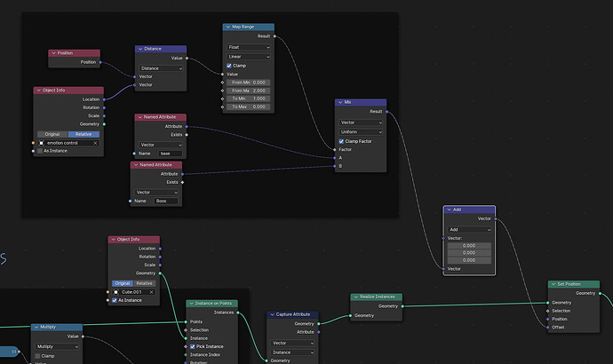Select Relative transform space for Cube.001
Screen dimensions: 613x364
[x=144, y=283]
